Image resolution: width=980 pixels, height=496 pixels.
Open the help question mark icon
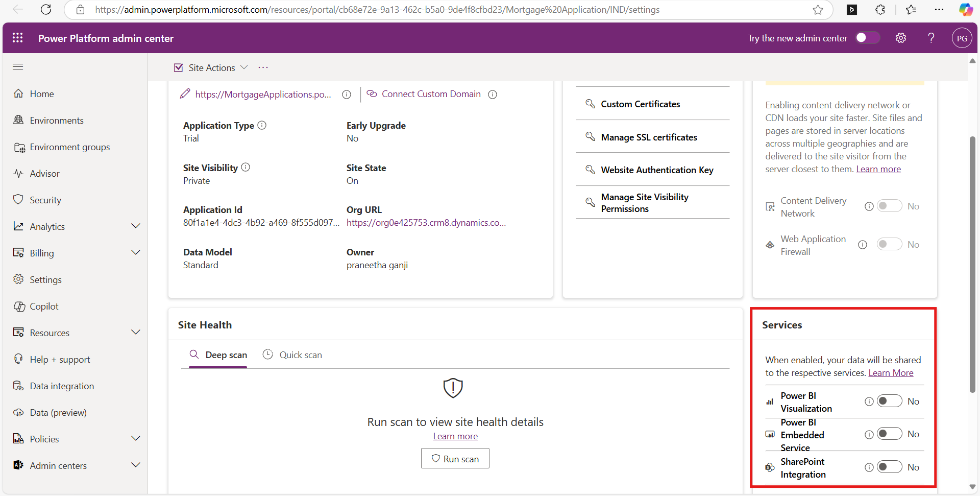[x=931, y=38]
